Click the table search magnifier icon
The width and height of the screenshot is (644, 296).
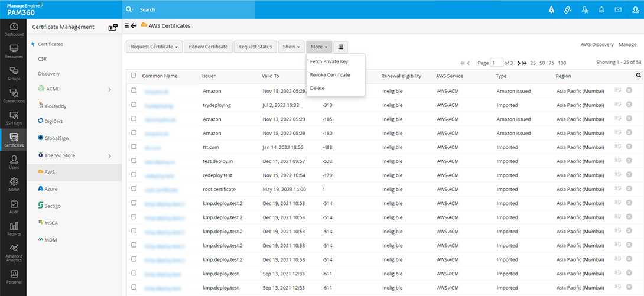638,76
